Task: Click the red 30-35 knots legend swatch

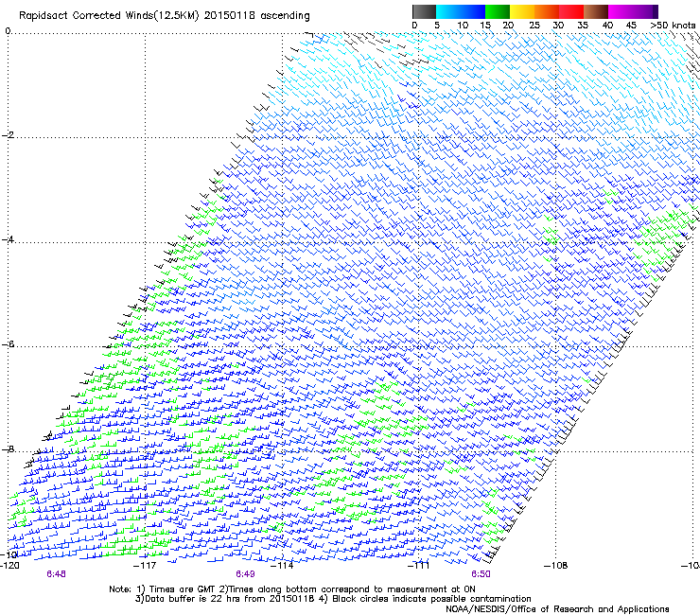Action: coord(571,11)
